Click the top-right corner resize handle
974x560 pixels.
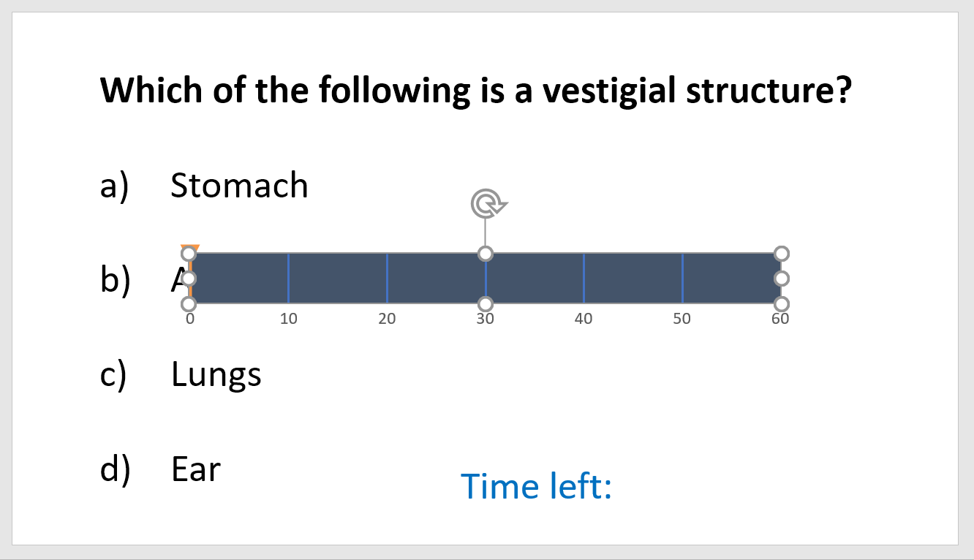pyautogui.click(x=782, y=254)
